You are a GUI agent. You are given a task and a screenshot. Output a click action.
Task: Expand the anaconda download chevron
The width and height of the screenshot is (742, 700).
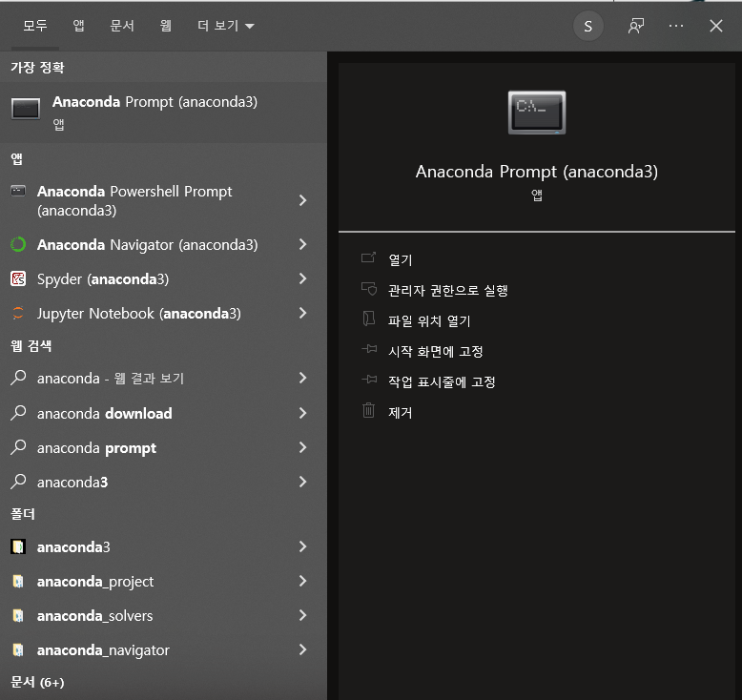tap(303, 413)
